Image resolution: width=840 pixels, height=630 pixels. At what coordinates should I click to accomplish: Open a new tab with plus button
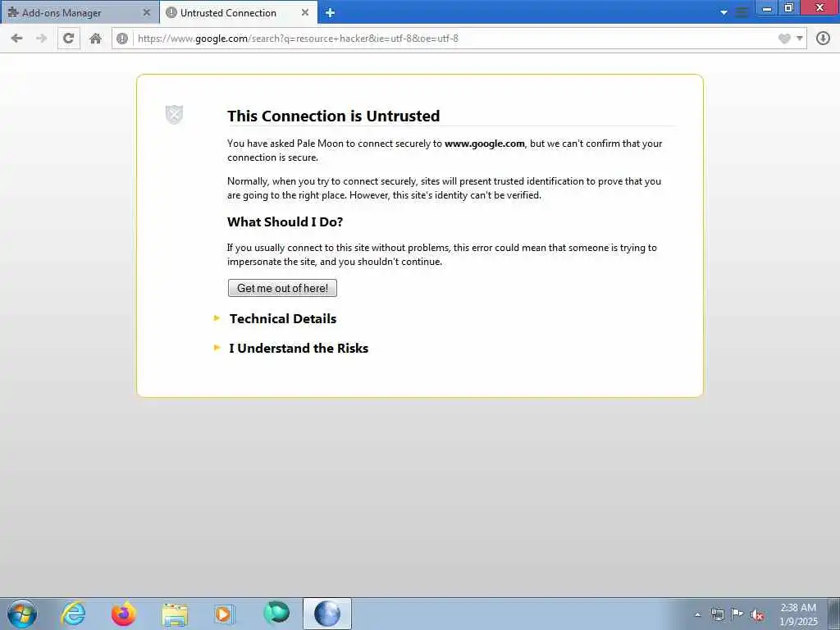coord(330,13)
